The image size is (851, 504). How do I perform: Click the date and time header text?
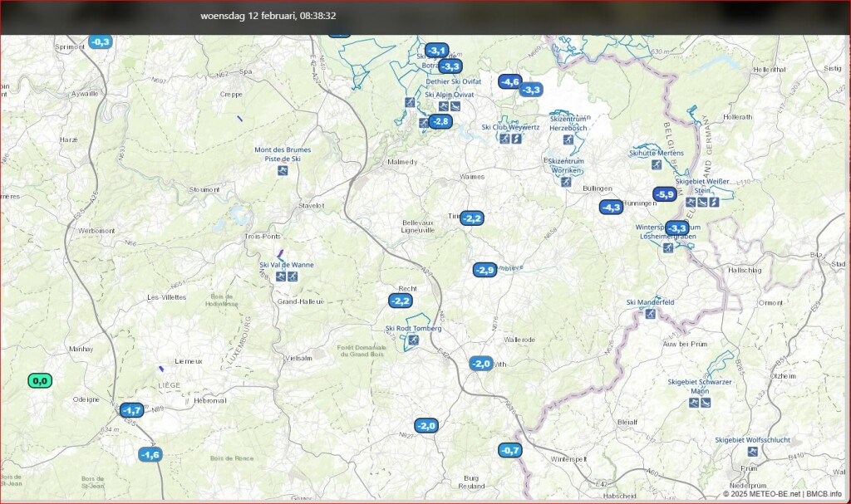click(x=268, y=16)
